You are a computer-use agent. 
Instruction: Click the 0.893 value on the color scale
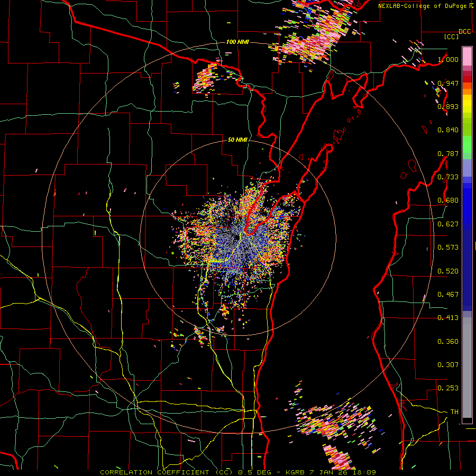click(x=448, y=106)
